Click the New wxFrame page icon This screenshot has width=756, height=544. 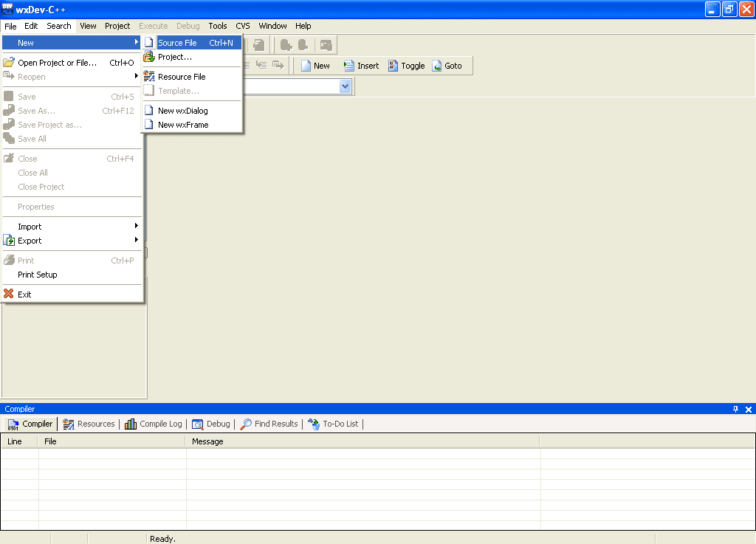click(x=149, y=124)
